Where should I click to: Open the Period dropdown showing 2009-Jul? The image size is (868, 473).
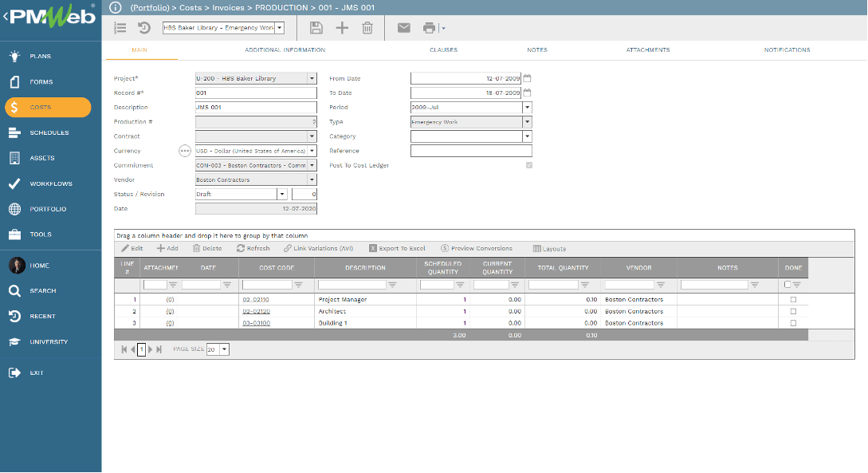527,107
